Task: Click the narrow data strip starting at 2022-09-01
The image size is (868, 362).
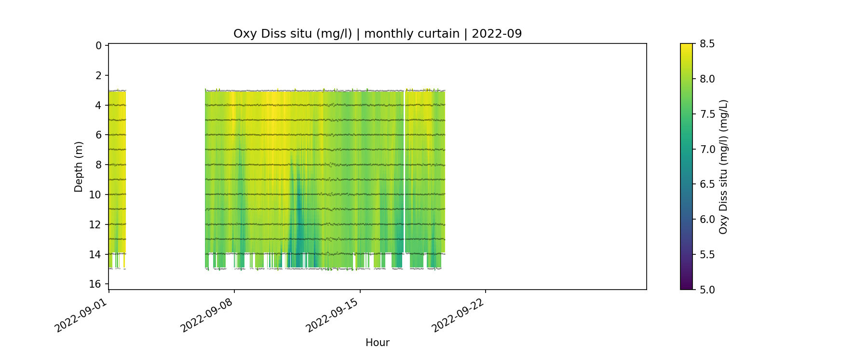Action: (117, 169)
